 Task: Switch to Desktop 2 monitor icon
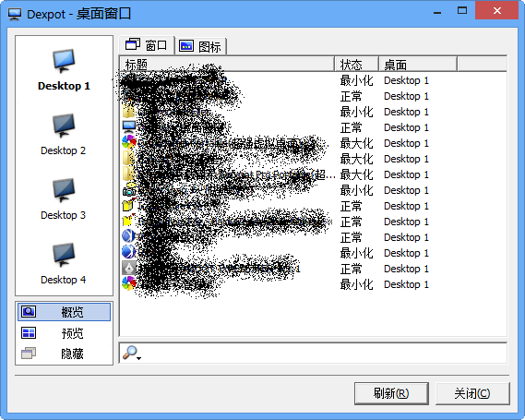[64, 126]
